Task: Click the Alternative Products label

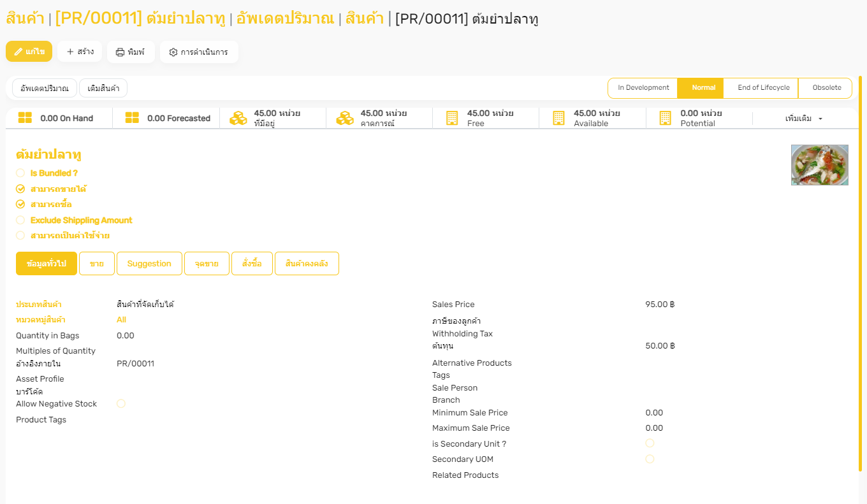Action: 472,363
